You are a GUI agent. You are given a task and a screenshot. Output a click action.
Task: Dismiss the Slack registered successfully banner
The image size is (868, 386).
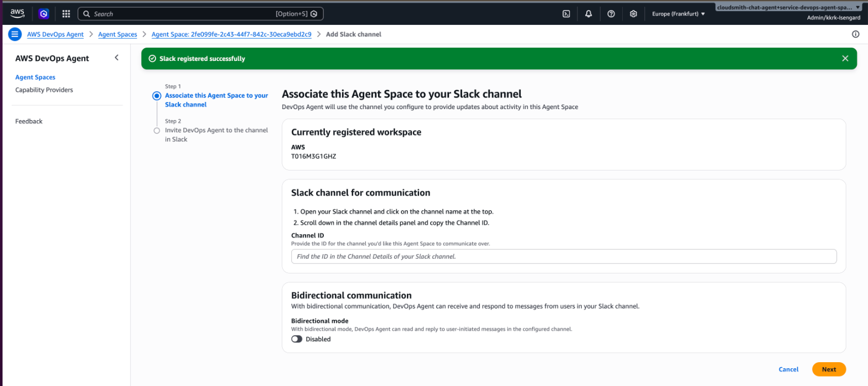coord(845,59)
